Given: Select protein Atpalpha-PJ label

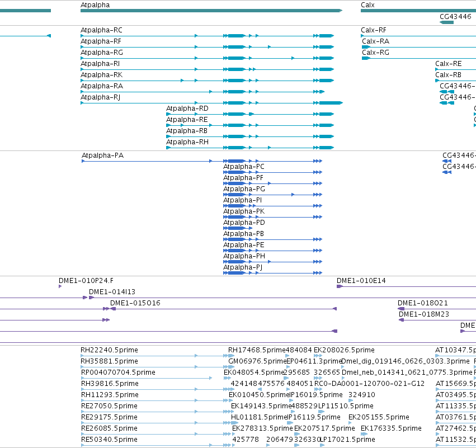Looking at the screenshot, I should [243, 267].
